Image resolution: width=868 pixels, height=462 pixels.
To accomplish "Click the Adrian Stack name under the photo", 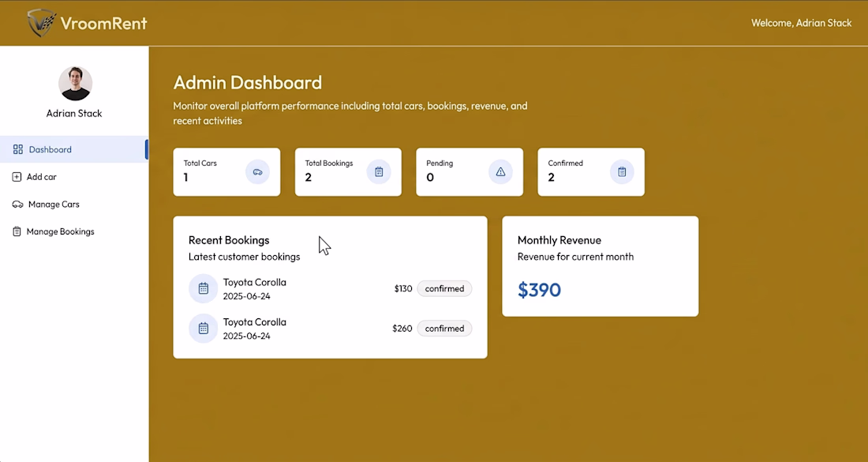I will [x=74, y=113].
